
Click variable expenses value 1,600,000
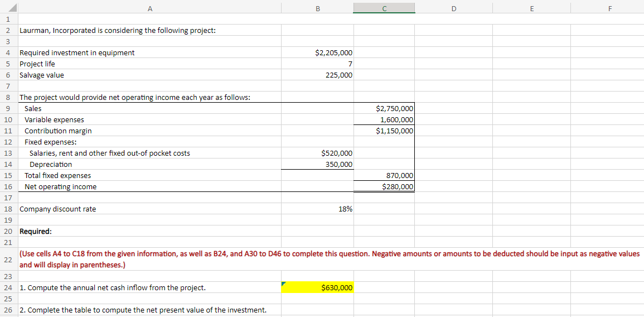pyautogui.click(x=384, y=119)
